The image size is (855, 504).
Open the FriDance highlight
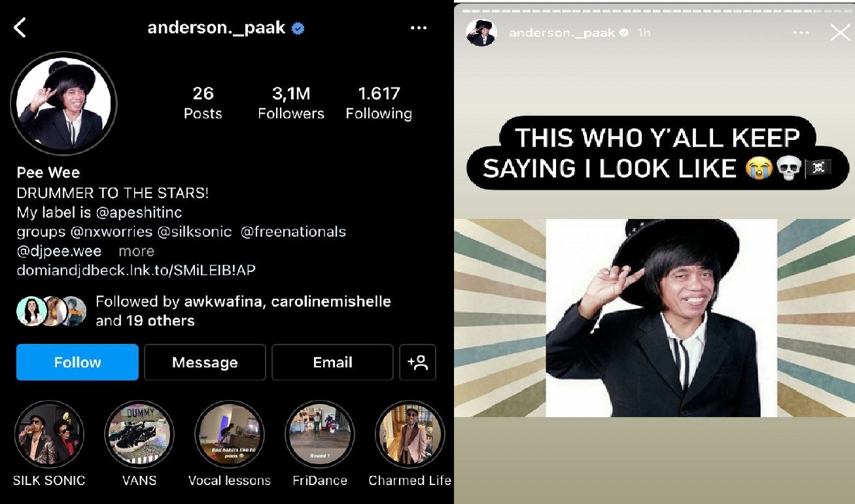click(x=320, y=435)
